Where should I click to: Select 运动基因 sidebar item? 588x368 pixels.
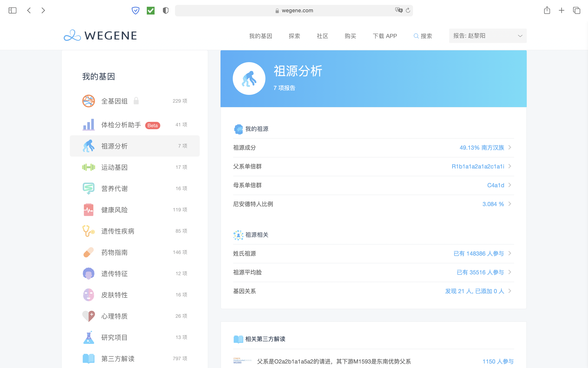pos(135,167)
